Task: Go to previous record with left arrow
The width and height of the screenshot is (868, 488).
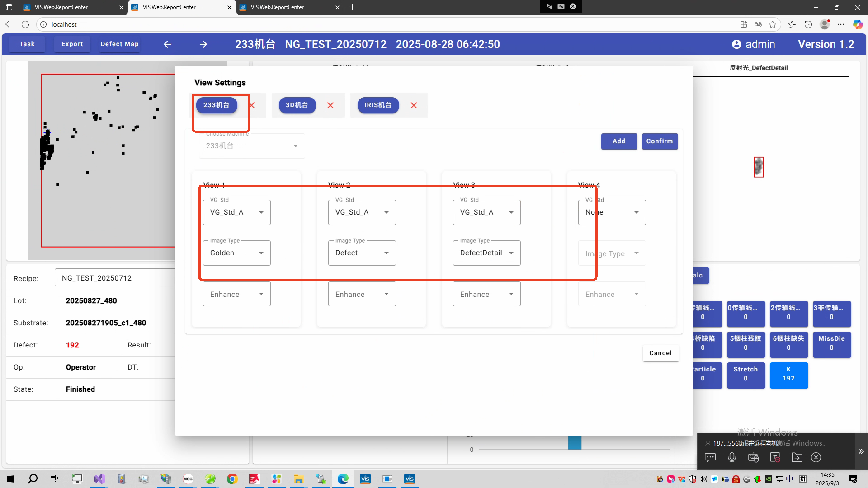Action: 167,44
